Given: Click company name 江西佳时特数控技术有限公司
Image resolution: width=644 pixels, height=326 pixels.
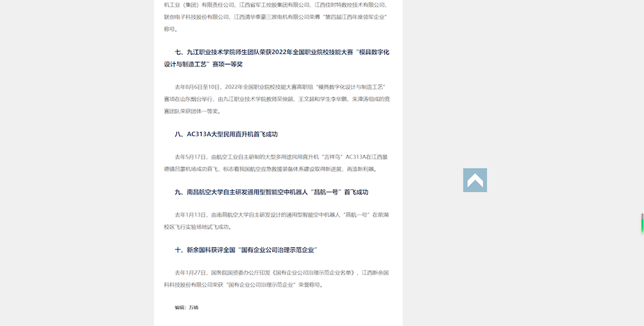Looking at the screenshot, I should tap(348, 5).
